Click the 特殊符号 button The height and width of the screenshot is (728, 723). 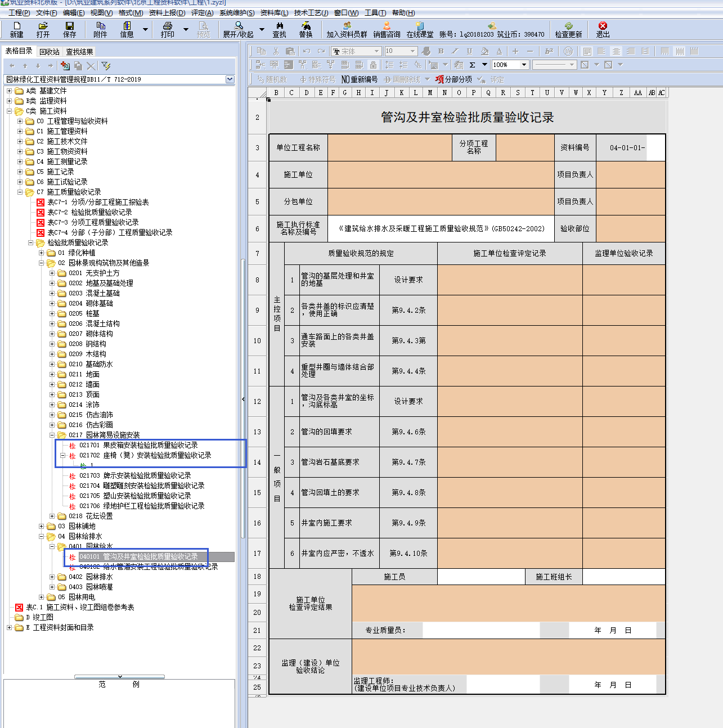[318, 79]
